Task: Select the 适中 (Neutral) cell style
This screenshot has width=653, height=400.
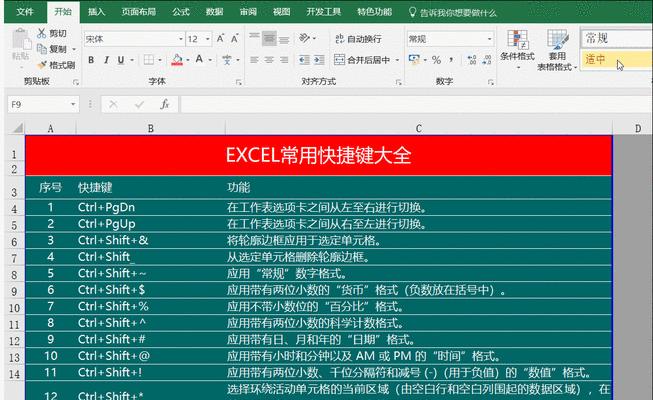Action: [x=617, y=60]
